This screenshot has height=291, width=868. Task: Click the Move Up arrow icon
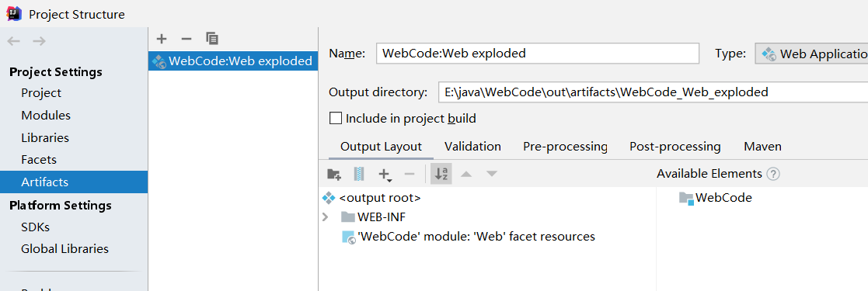pyautogui.click(x=466, y=175)
